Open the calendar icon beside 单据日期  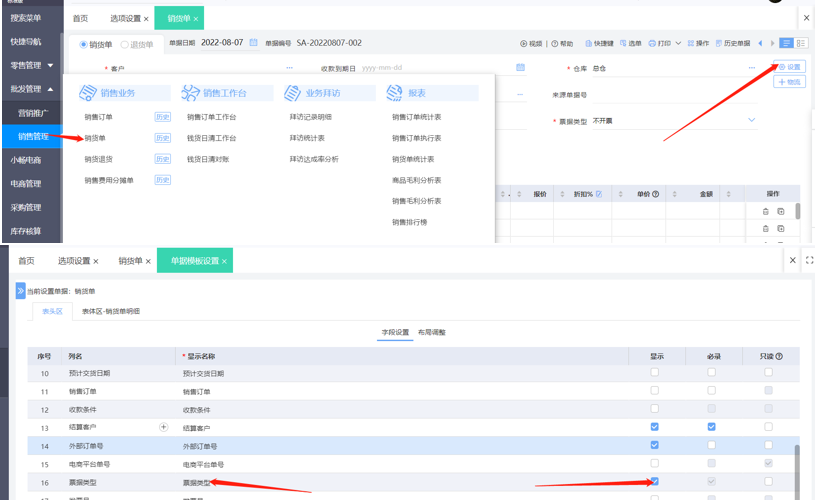click(254, 43)
